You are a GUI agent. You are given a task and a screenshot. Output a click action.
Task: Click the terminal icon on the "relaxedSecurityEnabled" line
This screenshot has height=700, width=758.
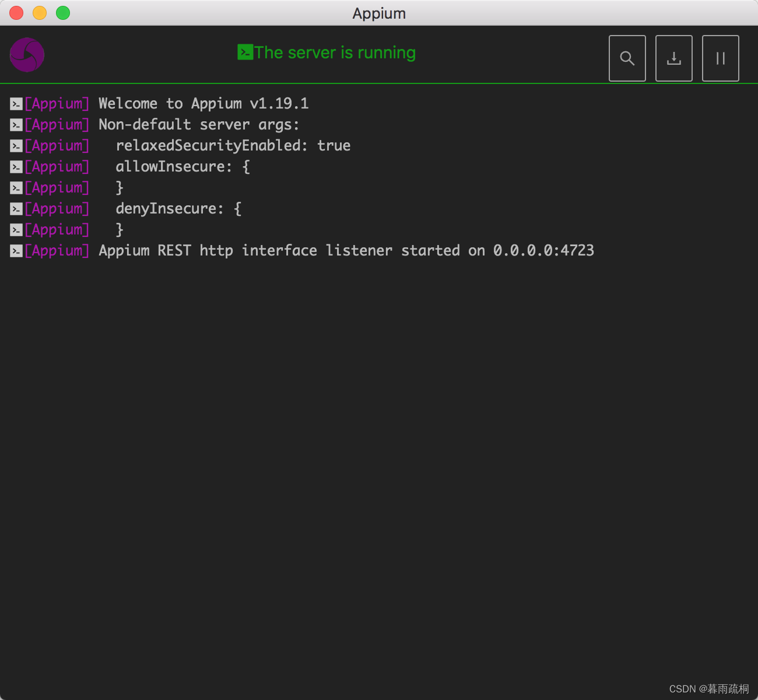click(x=16, y=146)
